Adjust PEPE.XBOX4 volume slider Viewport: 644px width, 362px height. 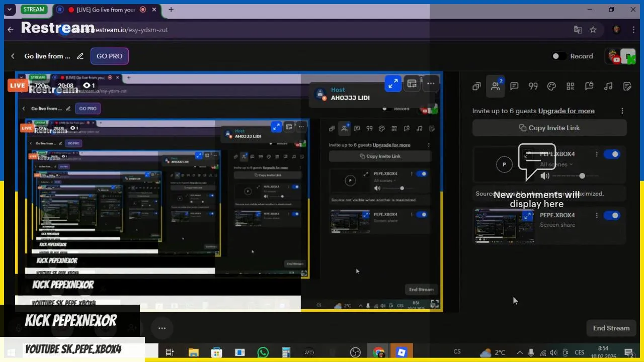(577, 176)
